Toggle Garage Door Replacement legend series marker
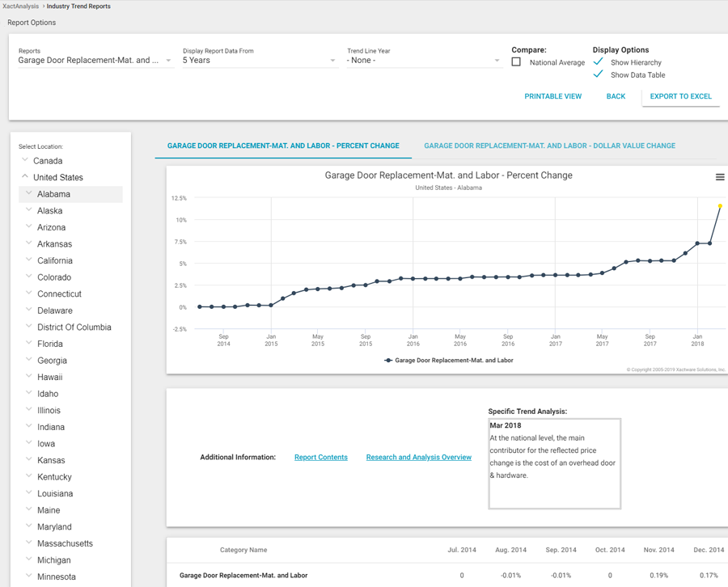The height and width of the screenshot is (587, 728). [x=389, y=361]
